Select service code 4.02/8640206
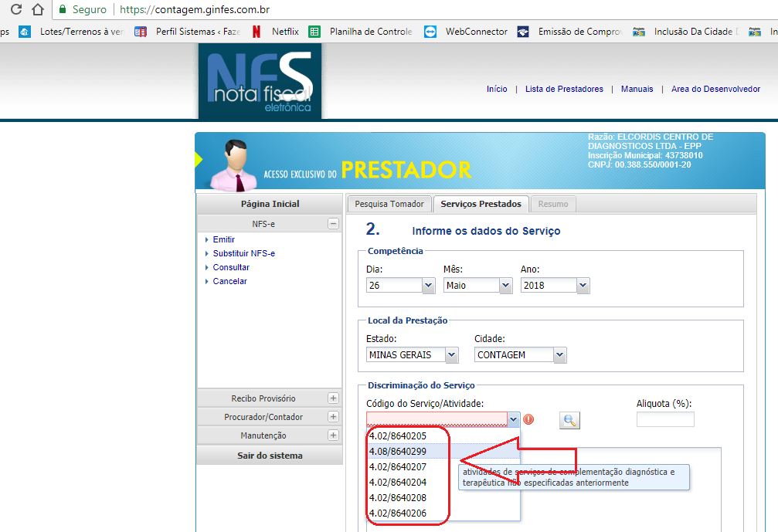The width and height of the screenshot is (778, 532). pyautogui.click(x=443, y=513)
